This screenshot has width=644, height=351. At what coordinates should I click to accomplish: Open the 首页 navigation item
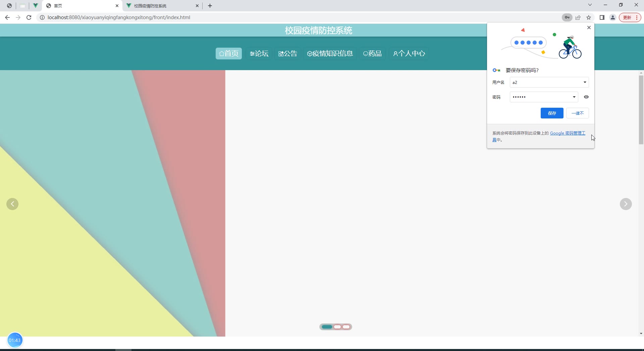[229, 53]
